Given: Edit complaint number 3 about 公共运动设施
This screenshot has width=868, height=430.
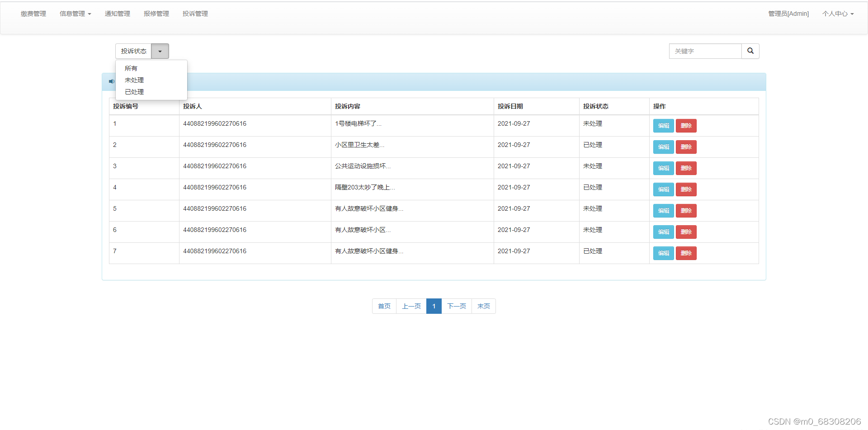Looking at the screenshot, I should pyautogui.click(x=663, y=168).
